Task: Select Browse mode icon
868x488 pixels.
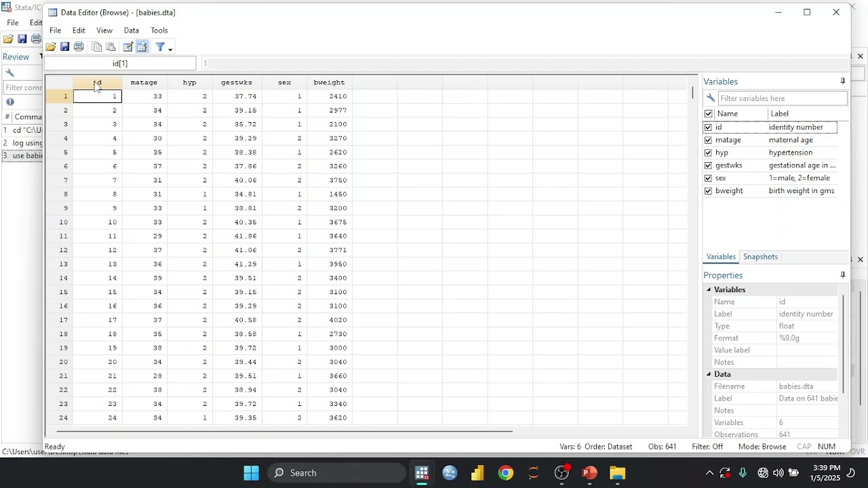Action: click(x=142, y=47)
